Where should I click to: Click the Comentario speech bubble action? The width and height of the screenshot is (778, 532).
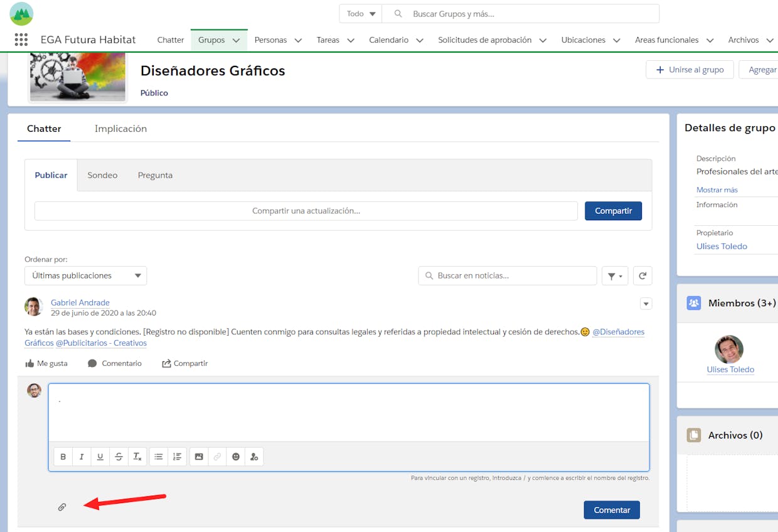pos(115,363)
